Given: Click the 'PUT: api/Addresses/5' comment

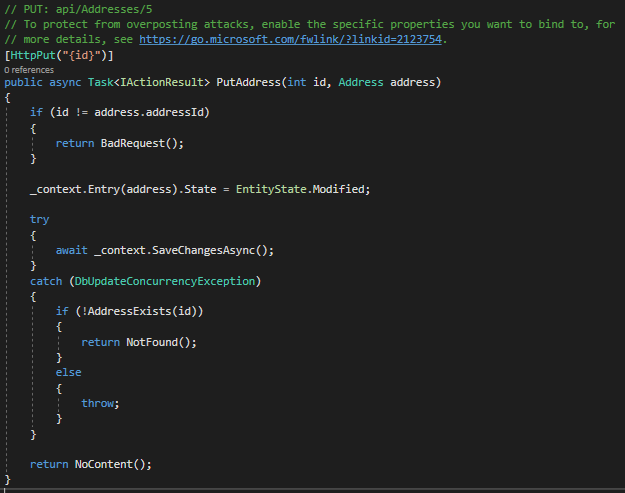Looking at the screenshot, I should [78, 9].
